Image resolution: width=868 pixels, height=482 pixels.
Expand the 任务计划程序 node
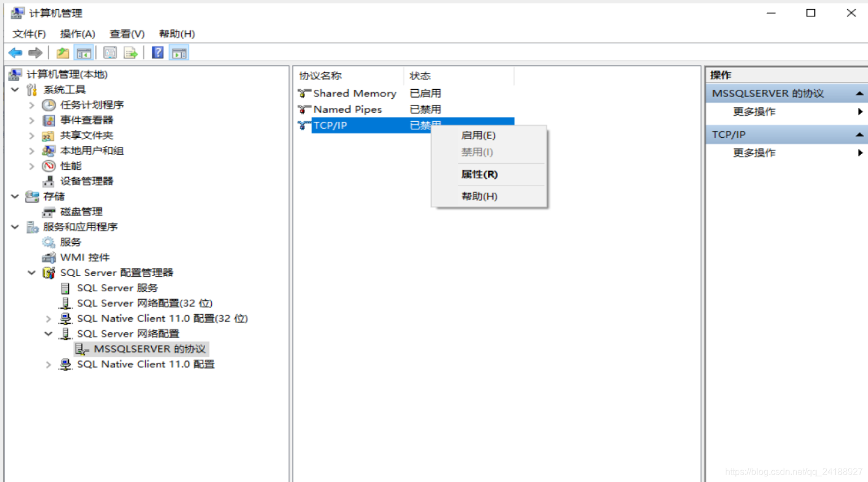click(32, 105)
